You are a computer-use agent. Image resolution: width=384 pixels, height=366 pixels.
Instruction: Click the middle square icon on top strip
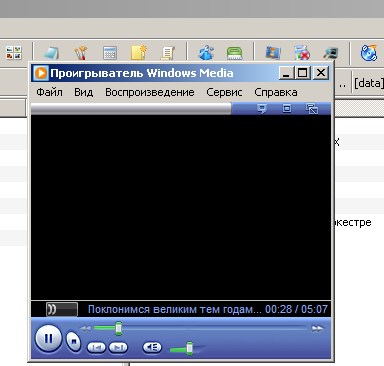(x=287, y=108)
